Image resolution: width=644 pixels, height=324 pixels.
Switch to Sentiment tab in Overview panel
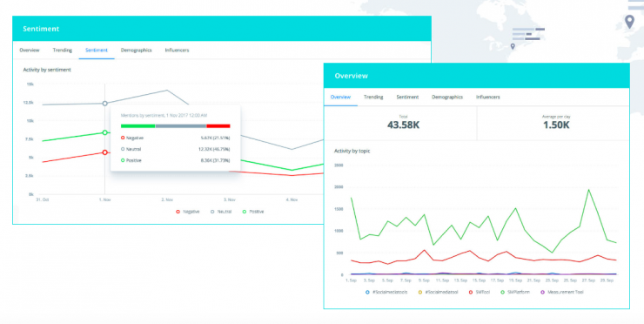coord(407,97)
